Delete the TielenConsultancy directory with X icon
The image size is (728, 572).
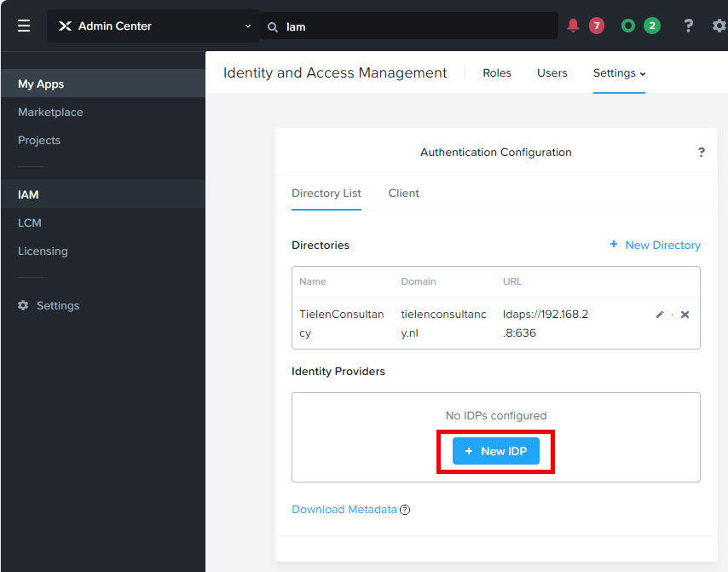pos(685,315)
